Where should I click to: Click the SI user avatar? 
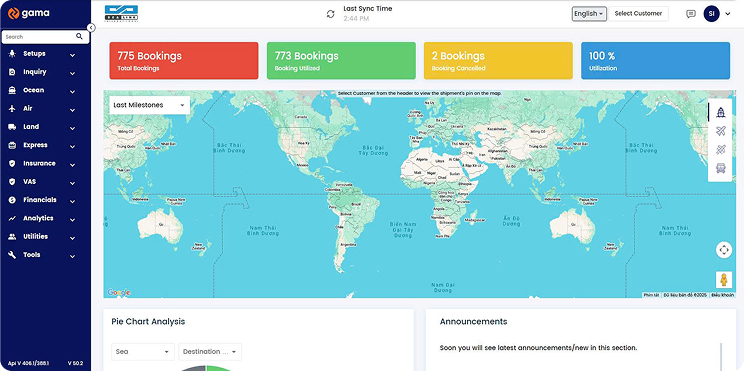tap(711, 14)
